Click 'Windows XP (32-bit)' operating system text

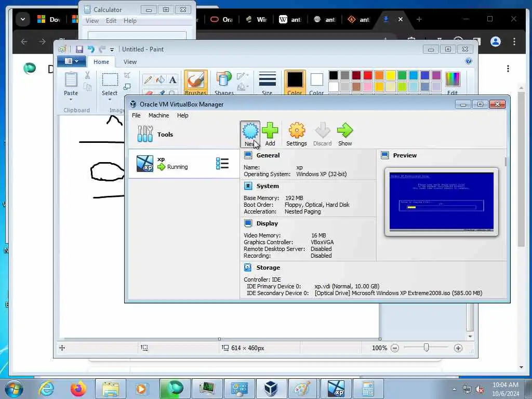[x=321, y=174]
